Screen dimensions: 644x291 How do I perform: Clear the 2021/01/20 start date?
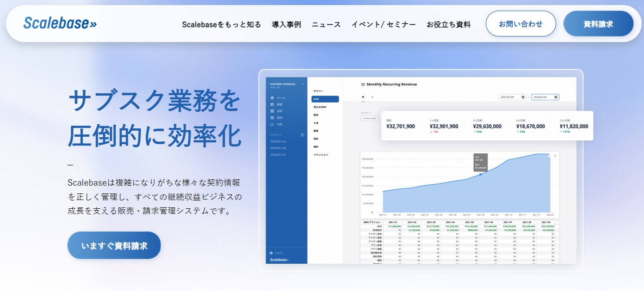coord(523,97)
